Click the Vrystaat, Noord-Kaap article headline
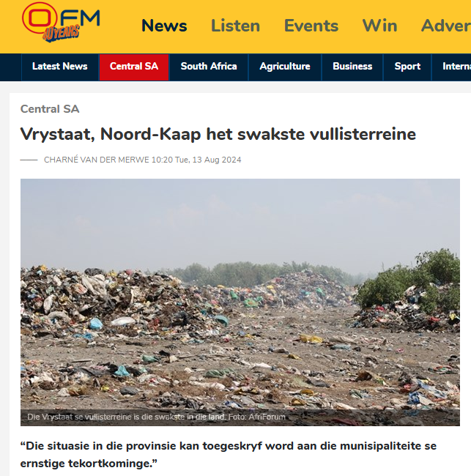Viewport: 471px width, 476px height. pos(218,134)
